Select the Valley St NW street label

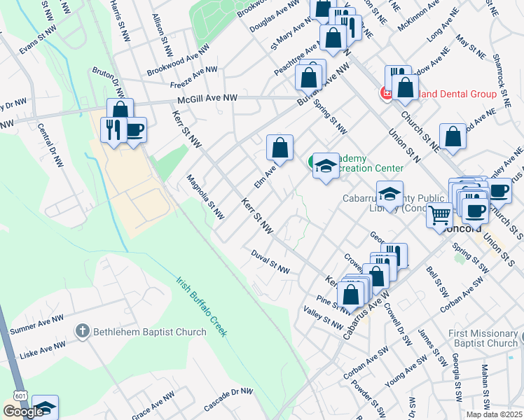click(323, 318)
